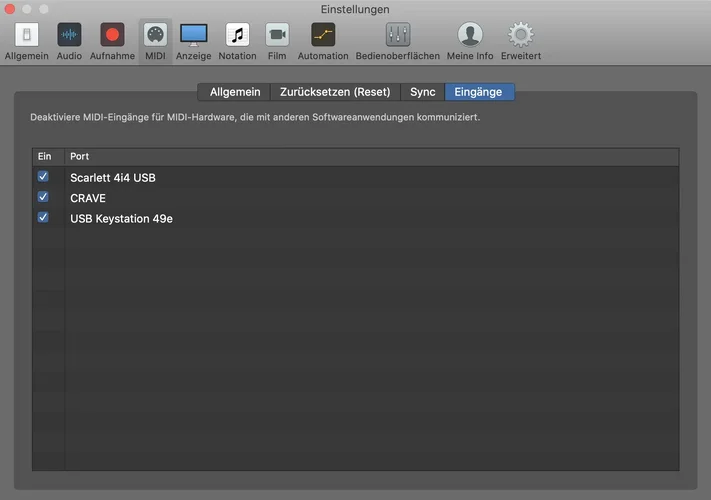711x500 pixels.
Task: Select the Scarlett 4i4 USB port name
Action: 113,178
